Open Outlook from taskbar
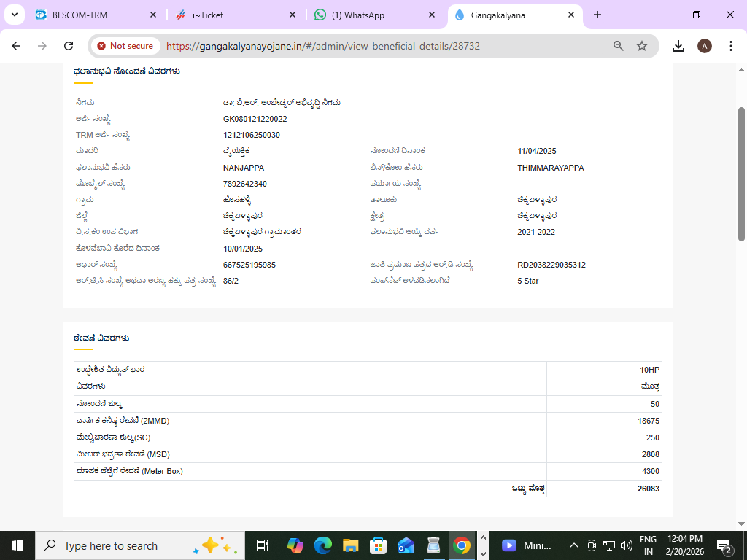Image resolution: width=747 pixels, height=560 pixels. (x=406, y=545)
